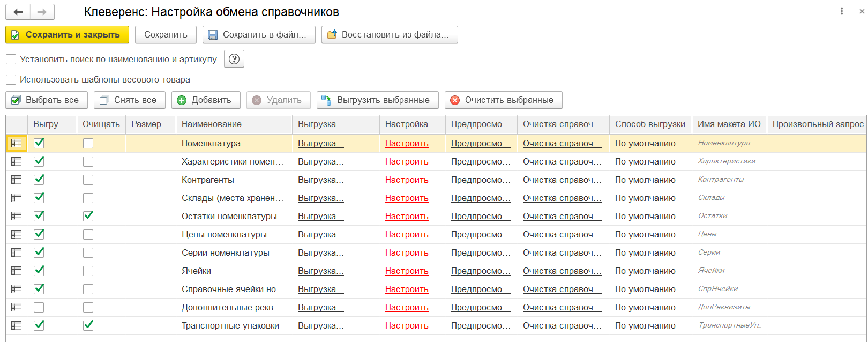Open Очистка справочника link for Остатки row
Viewport: 868px width, 342px height.
[x=563, y=216]
